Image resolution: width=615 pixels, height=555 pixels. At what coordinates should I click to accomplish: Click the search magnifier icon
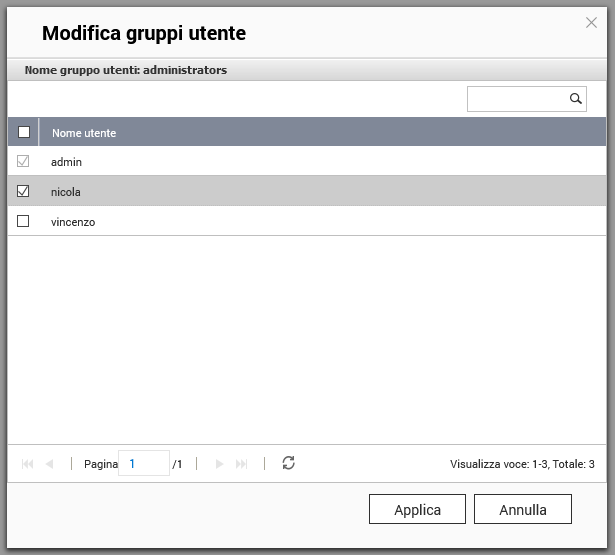tap(576, 99)
